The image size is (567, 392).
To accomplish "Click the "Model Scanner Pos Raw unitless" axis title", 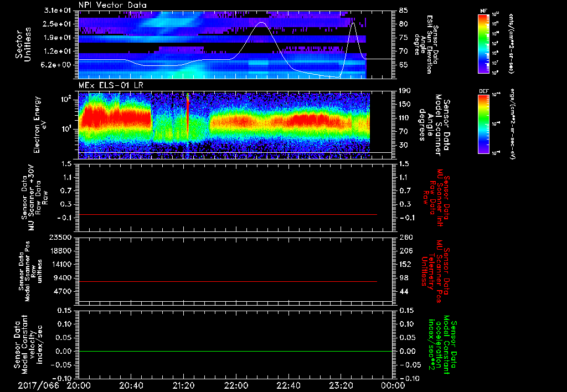I will click(30, 271).
